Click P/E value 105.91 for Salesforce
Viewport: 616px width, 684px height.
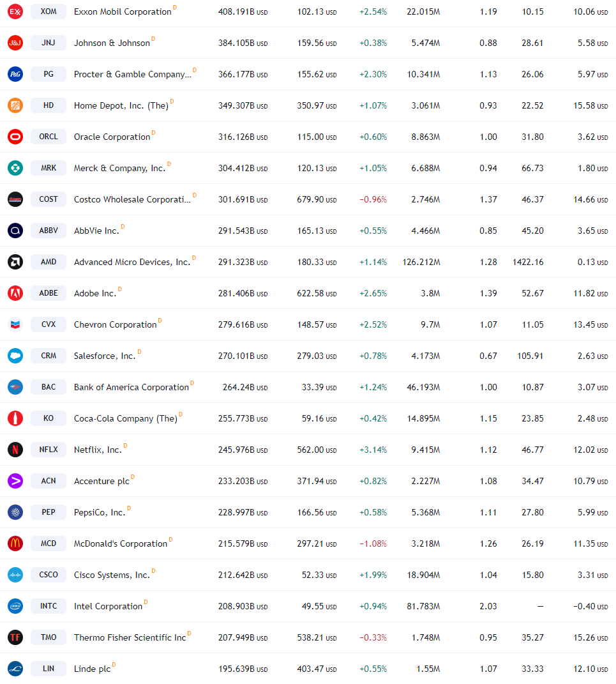[x=530, y=356]
